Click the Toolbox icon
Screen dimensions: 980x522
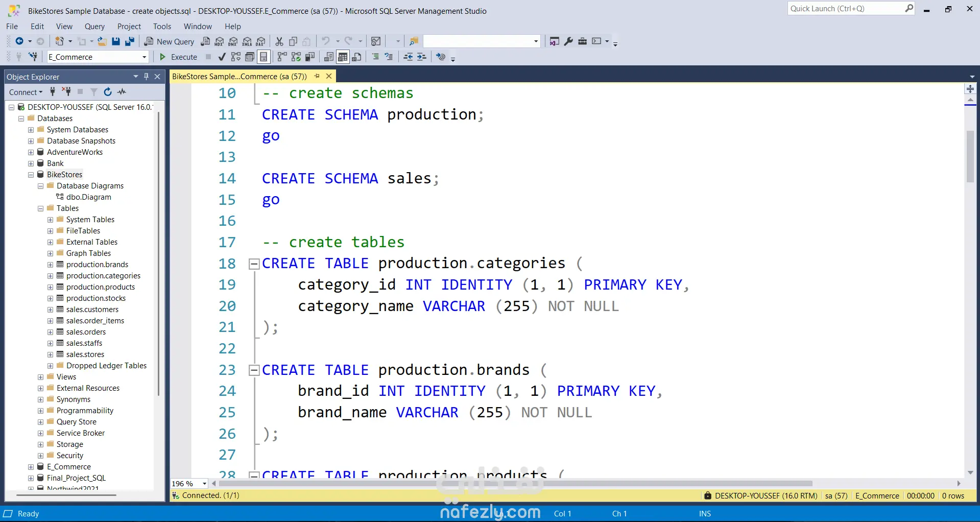point(582,41)
